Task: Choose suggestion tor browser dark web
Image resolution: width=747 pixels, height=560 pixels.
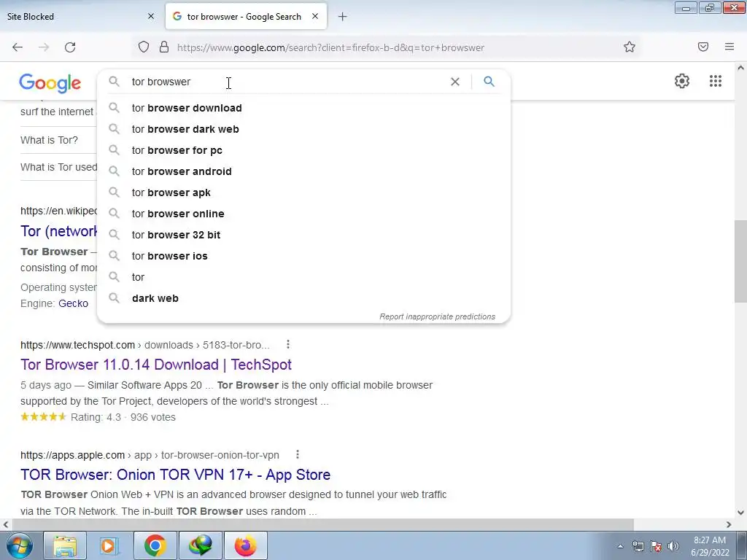Action: coord(303,129)
